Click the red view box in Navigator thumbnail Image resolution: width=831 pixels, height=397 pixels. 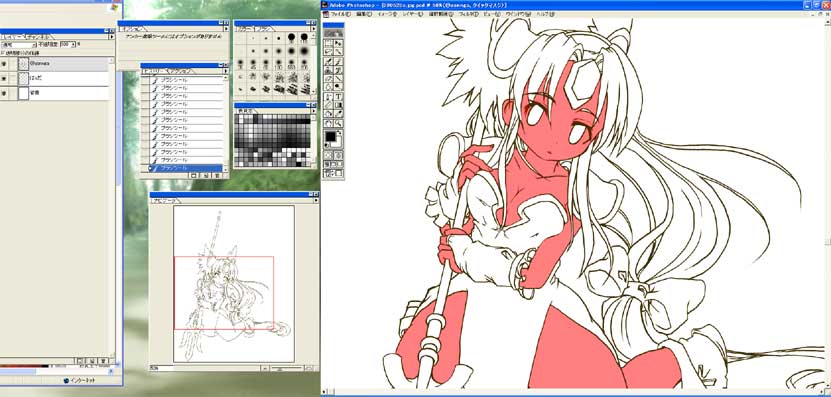coord(224,293)
